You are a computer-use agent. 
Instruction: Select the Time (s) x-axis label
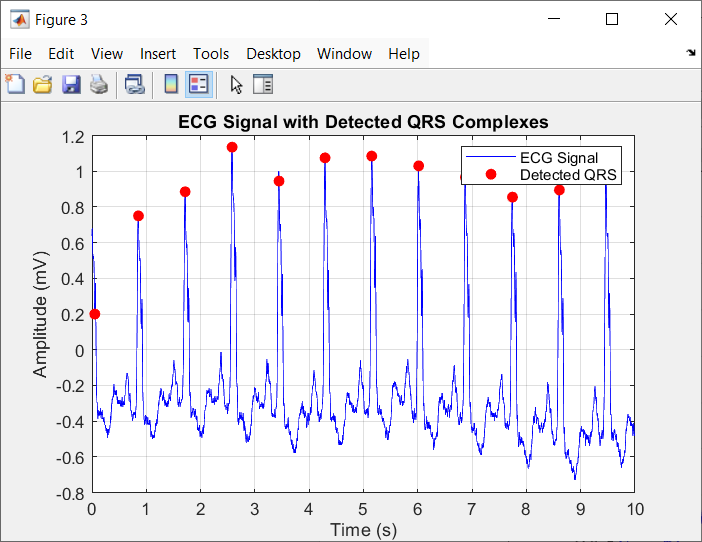pyautogui.click(x=363, y=530)
